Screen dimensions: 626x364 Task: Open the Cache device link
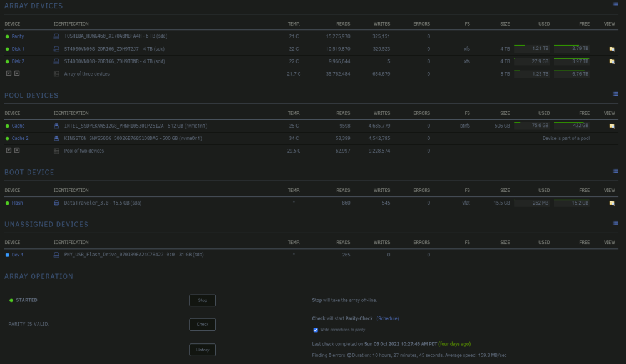[18, 126]
